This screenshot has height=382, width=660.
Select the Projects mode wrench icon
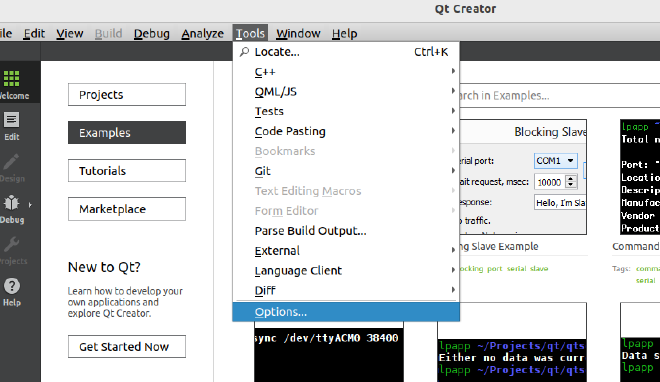point(11,244)
